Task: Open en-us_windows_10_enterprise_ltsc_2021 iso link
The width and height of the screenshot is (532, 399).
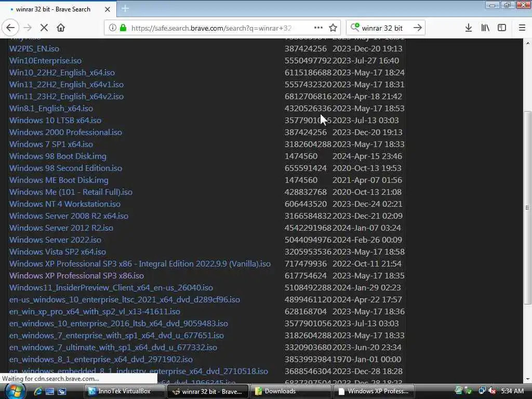Action: [x=125, y=299]
